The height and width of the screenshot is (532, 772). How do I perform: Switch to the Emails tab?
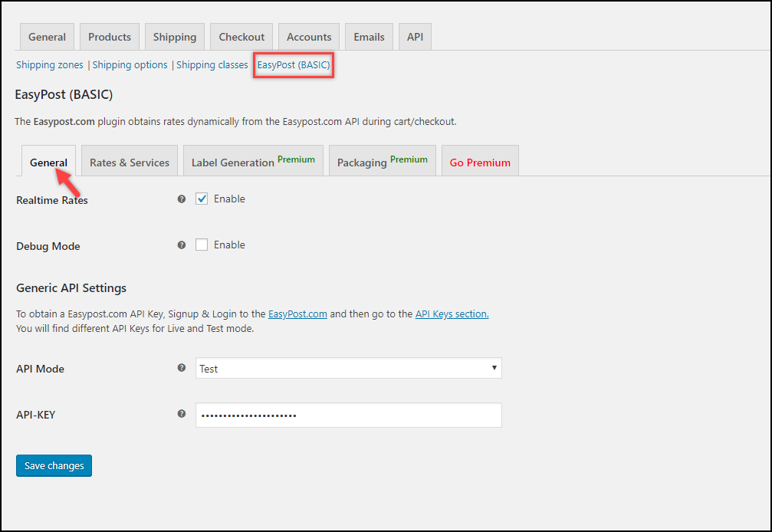pyautogui.click(x=369, y=37)
